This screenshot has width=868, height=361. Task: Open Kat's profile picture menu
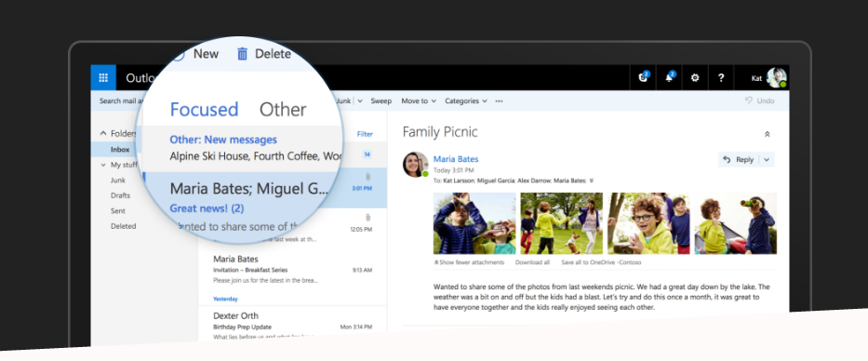tap(776, 78)
